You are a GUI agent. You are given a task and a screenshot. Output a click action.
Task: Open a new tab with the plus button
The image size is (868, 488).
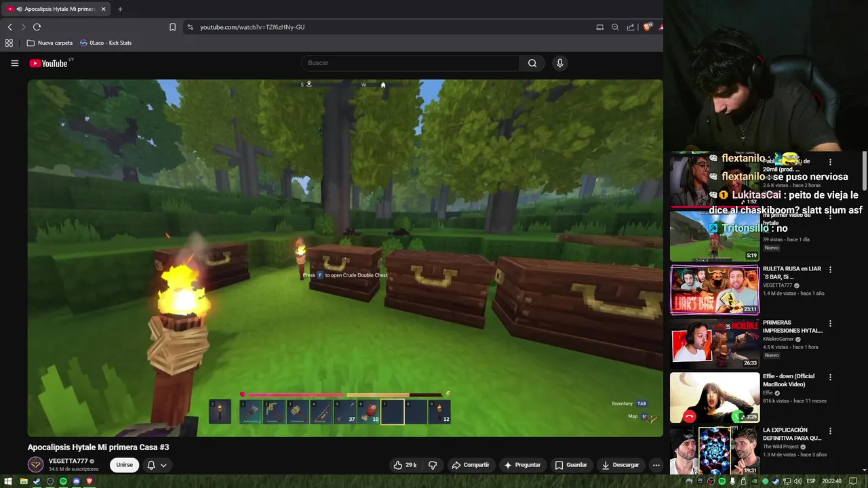(x=120, y=9)
